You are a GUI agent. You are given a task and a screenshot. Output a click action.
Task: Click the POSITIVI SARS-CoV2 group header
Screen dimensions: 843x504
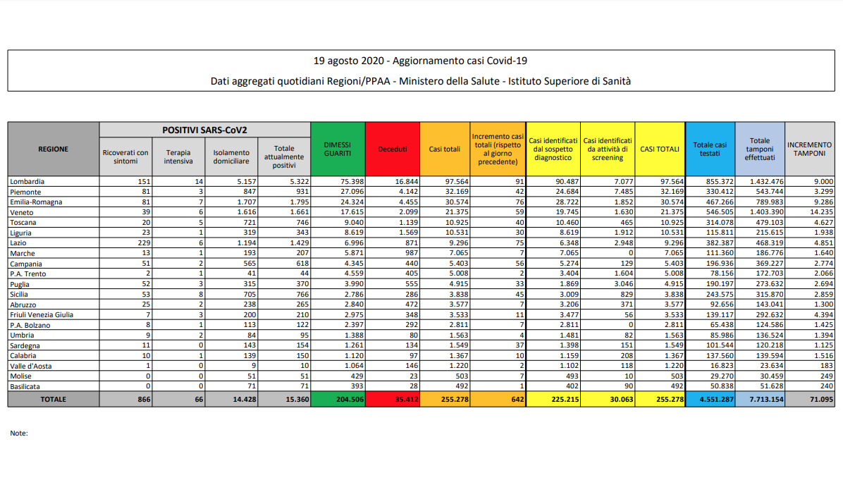click(x=204, y=130)
